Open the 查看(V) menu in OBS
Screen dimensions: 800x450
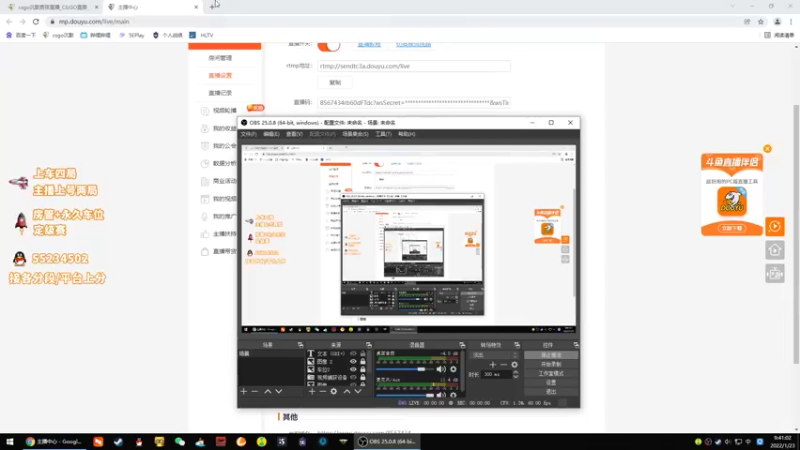[294, 134]
